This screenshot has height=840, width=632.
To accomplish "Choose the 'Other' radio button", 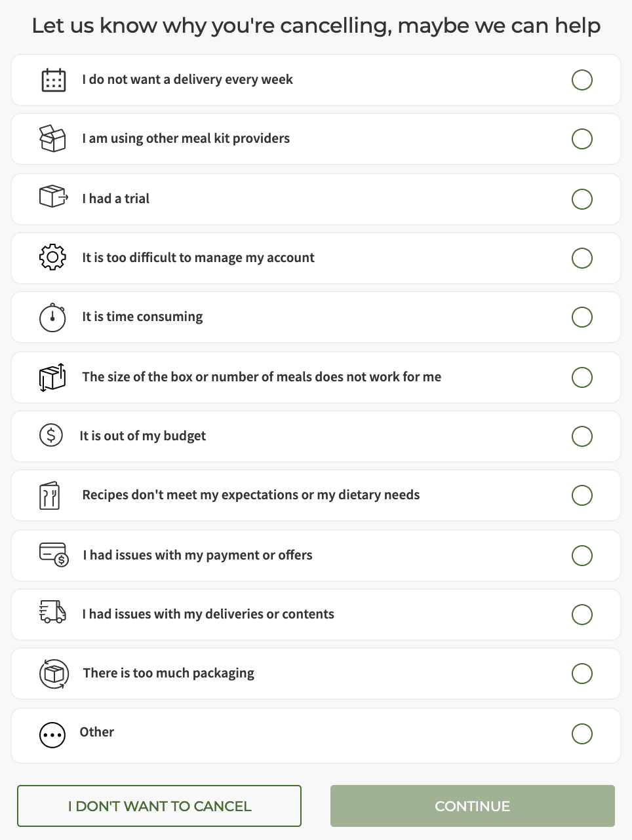I will 582,734.
